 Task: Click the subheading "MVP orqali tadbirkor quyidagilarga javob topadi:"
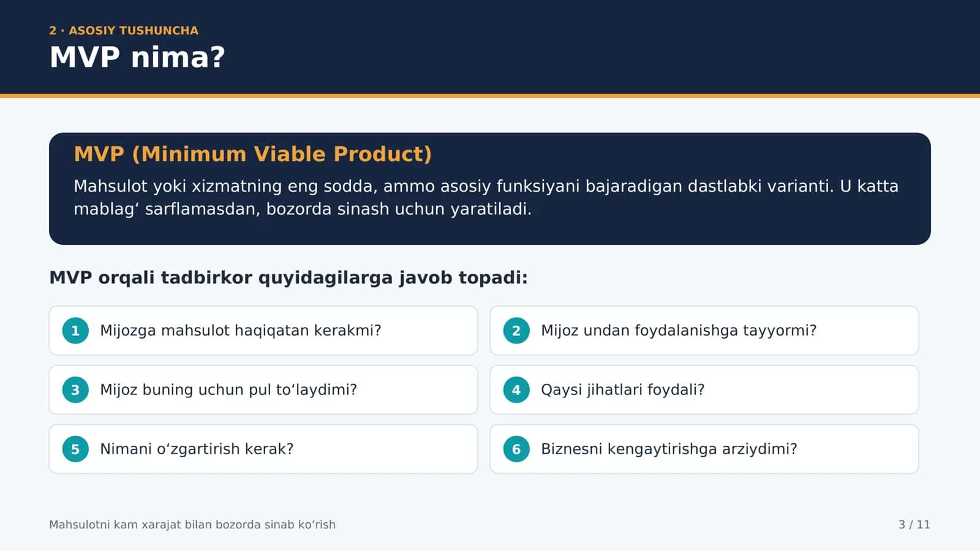(288, 278)
